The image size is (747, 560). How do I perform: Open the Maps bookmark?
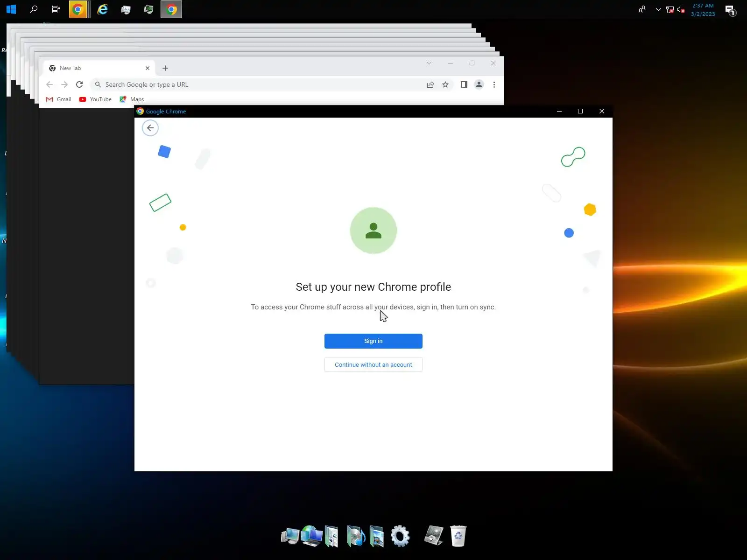[132, 99]
